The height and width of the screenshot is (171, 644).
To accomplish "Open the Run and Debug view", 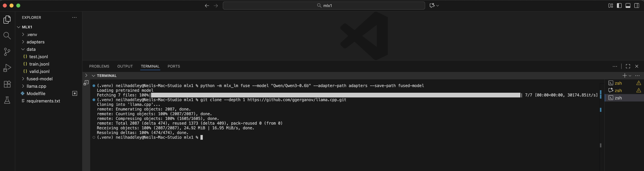I will [7, 68].
